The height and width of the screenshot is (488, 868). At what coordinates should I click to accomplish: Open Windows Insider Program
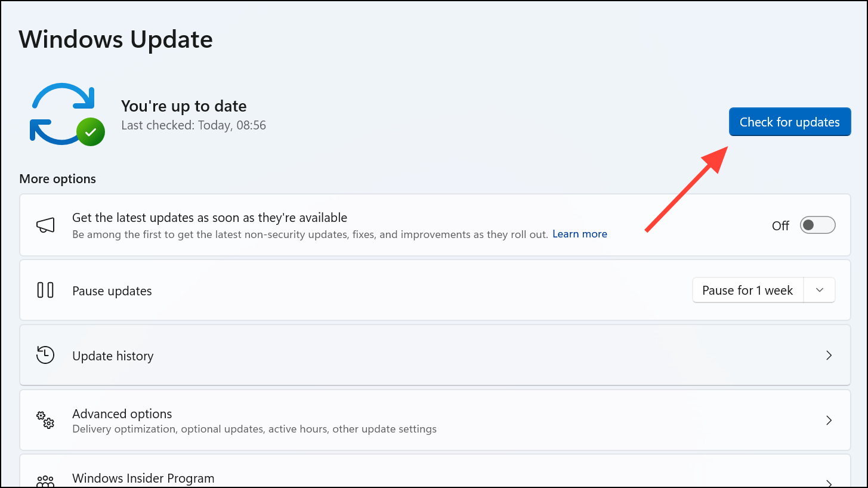click(x=435, y=471)
